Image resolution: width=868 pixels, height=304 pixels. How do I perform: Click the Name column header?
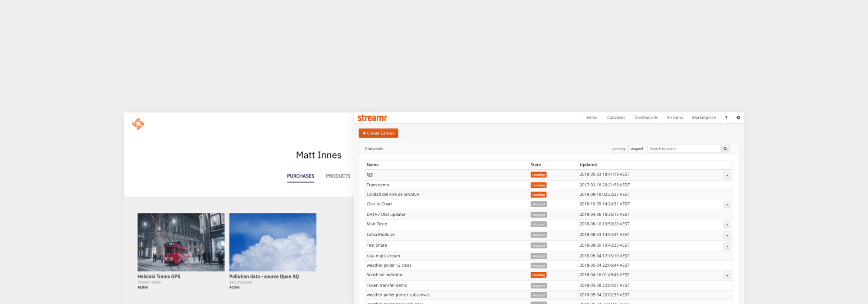pyautogui.click(x=372, y=165)
